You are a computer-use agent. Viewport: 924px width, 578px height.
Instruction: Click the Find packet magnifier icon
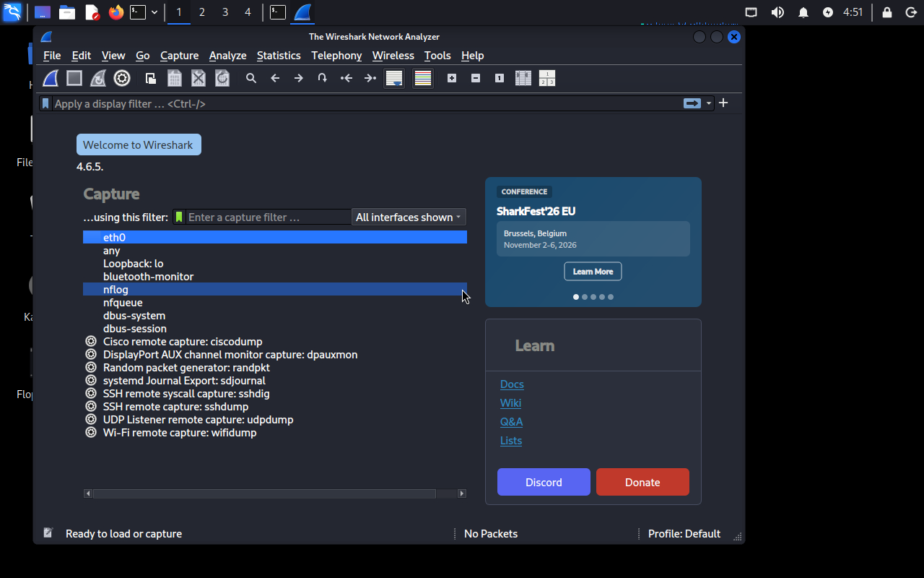[251, 78]
